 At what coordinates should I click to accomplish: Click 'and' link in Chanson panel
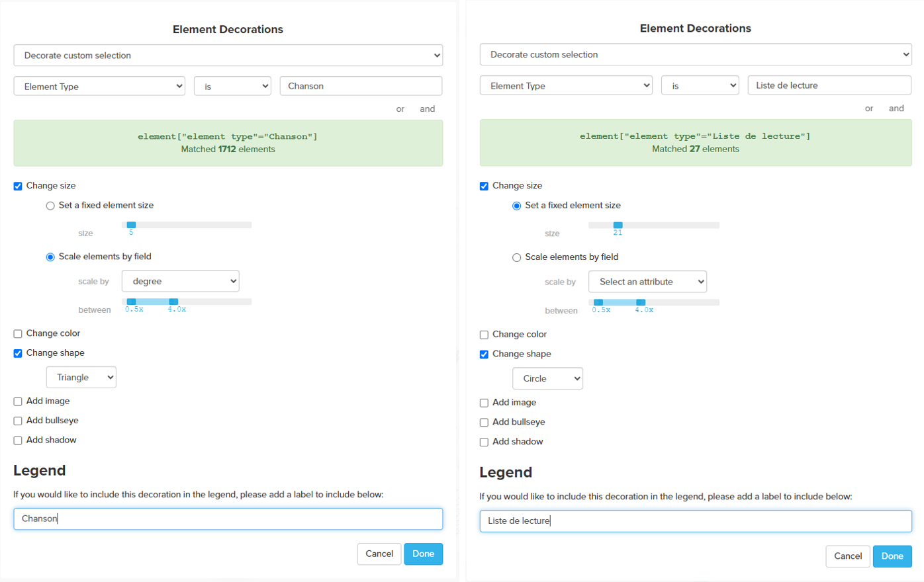pyautogui.click(x=428, y=109)
